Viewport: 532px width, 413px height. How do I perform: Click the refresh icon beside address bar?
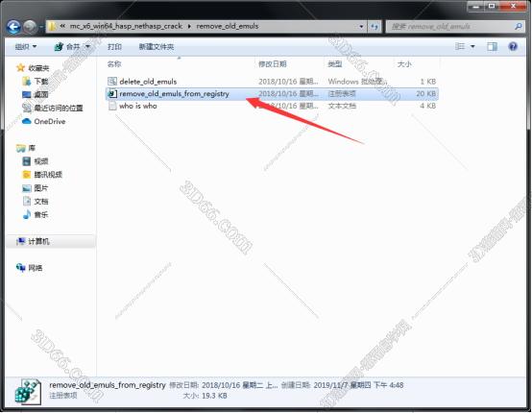[375, 27]
